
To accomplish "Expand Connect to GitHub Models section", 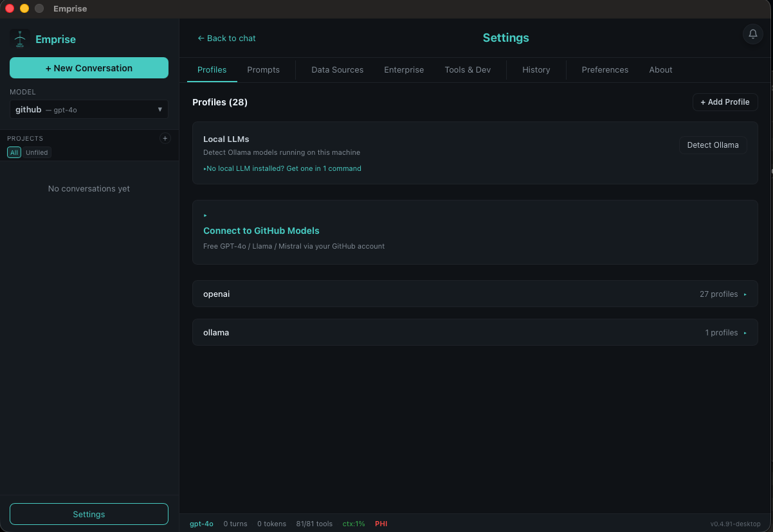I will [475, 232].
